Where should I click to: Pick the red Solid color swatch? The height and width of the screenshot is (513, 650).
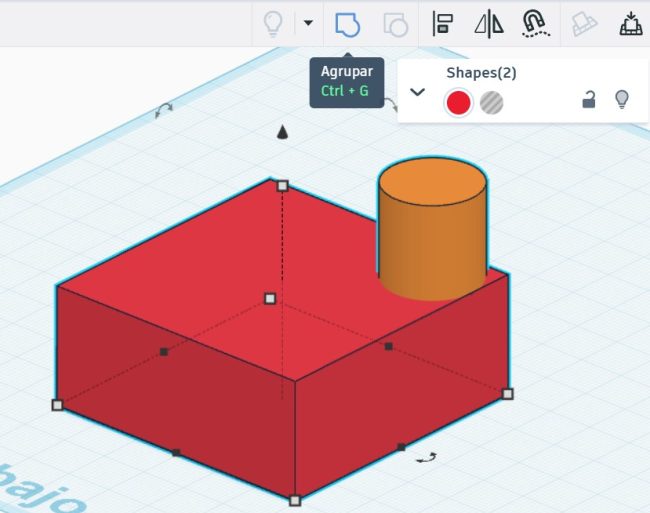458,102
